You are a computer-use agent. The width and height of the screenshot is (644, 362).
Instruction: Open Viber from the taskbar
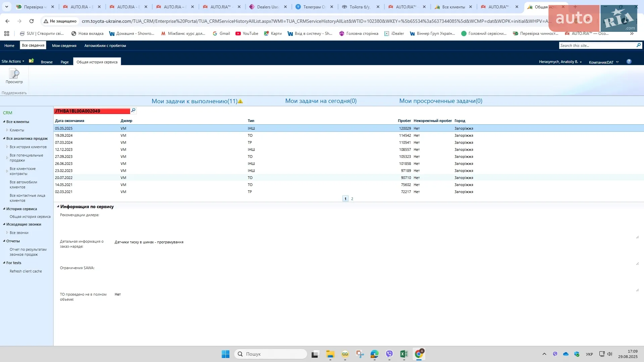[x=389, y=354]
